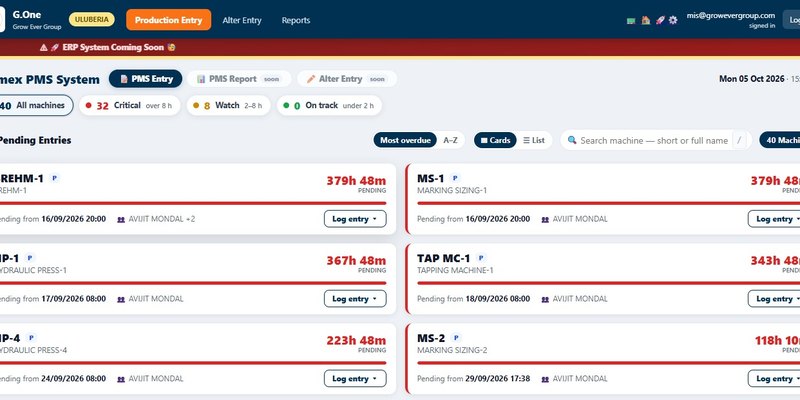Sort pending entries A–Z

tap(451, 140)
